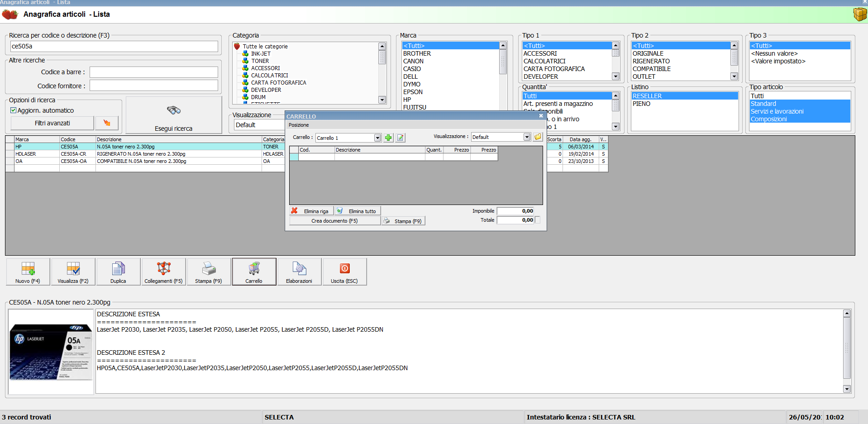Run search with Esegui ricerca binoculars
The width and height of the screenshot is (868, 424).
point(174,115)
